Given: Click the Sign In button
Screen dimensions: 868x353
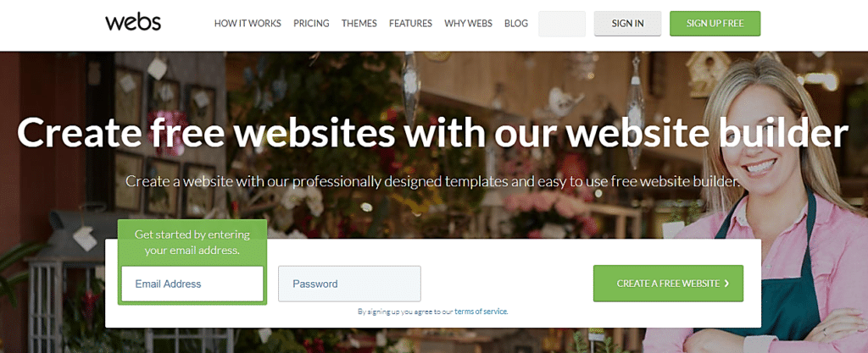Looking at the screenshot, I should [628, 24].
